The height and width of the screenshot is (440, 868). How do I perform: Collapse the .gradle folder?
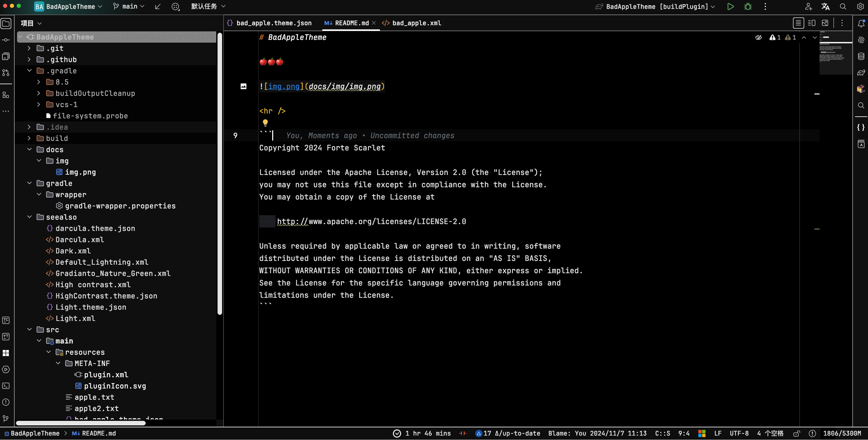pos(29,71)
